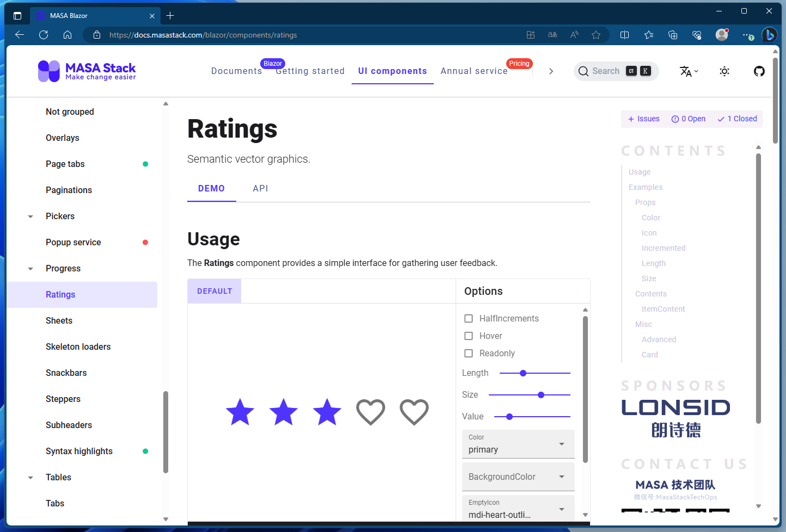Image resolution: width=786 pixels, height=532 pixels.
Task: Open the BackgroundColor dropdown
Action: (518, 477)
